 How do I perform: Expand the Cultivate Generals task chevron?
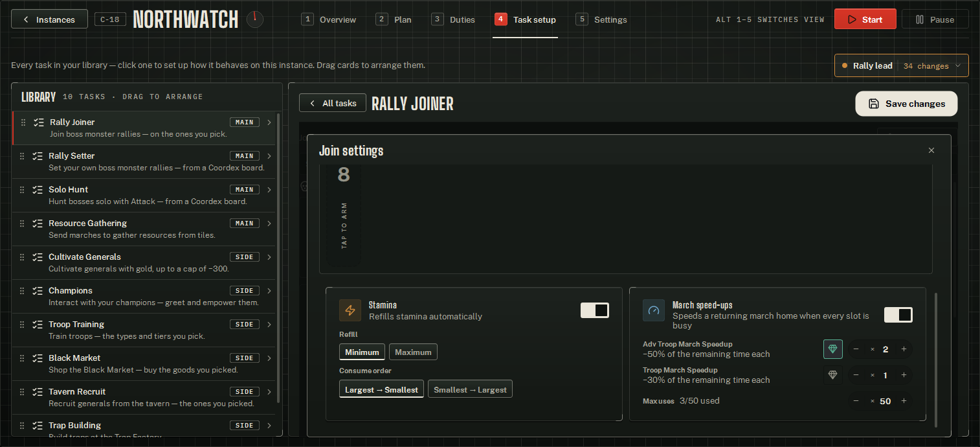269,257
